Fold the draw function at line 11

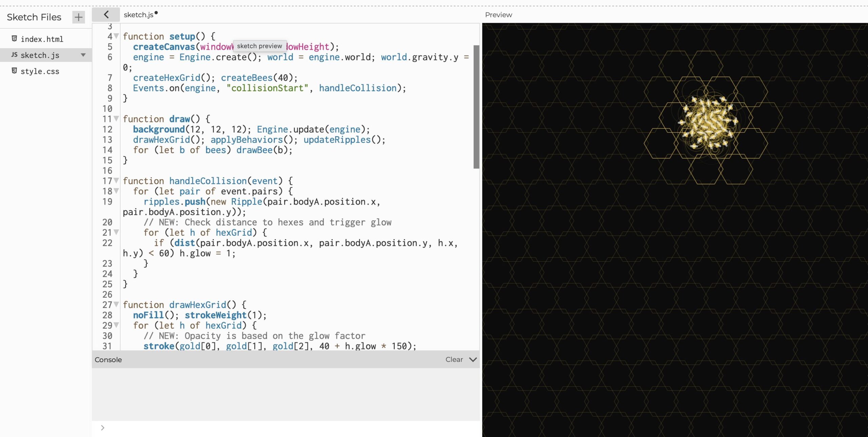pos(117,119)
